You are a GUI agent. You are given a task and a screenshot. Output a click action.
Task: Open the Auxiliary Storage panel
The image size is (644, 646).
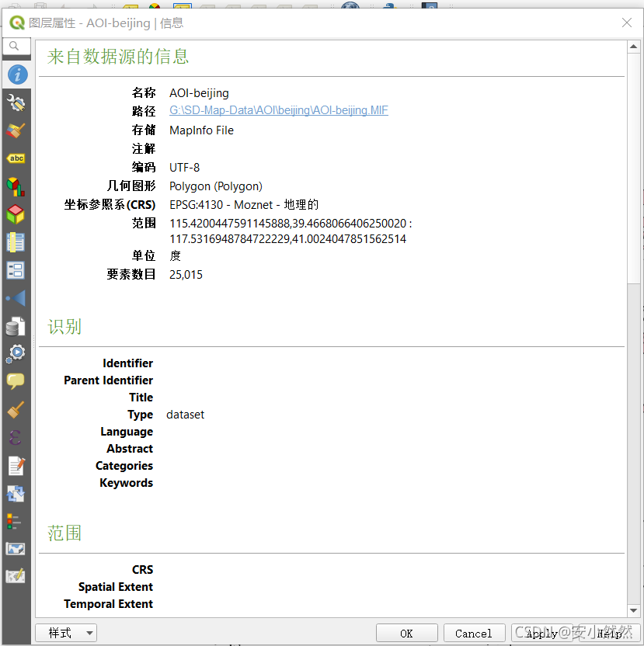tap(16, 326)
